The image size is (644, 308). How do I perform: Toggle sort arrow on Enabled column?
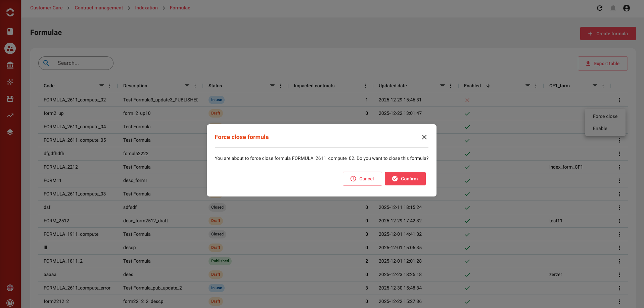click(488, 86)
